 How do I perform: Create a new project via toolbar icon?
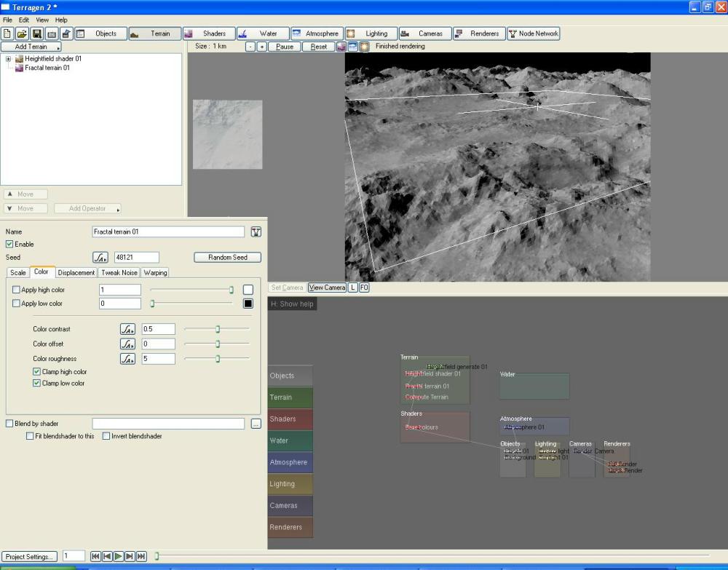click(x=8, y=33)
